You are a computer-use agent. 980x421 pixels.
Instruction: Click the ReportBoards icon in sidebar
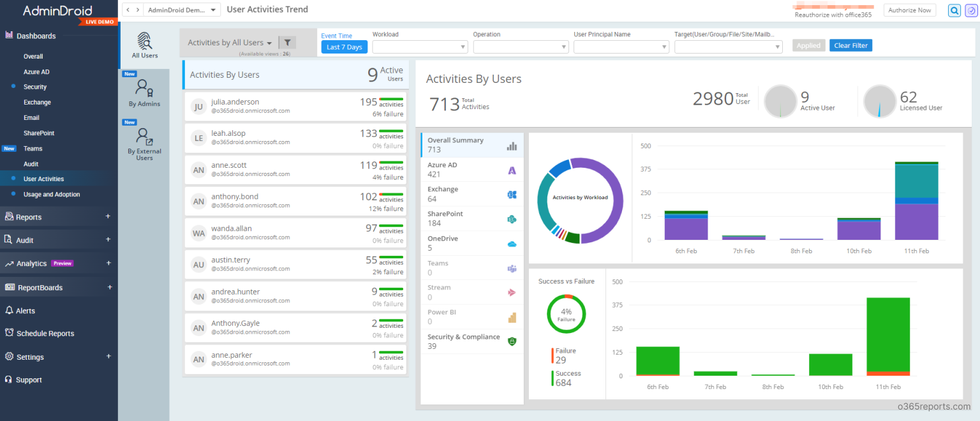point(10,287)
